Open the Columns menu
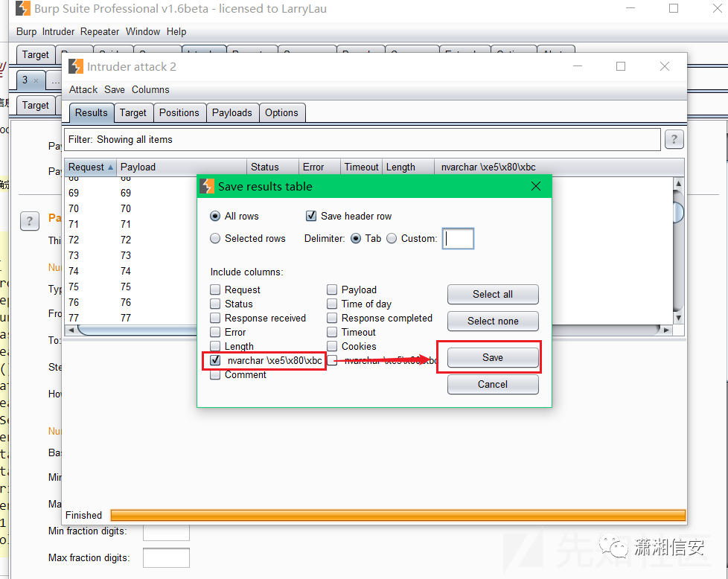Screen dimensions: 728x579 tap(150, 89)
